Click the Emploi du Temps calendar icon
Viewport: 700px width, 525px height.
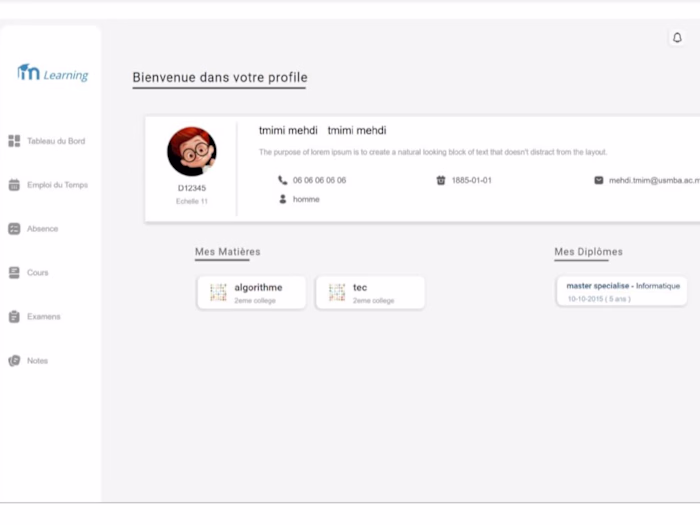coord(14,185)
